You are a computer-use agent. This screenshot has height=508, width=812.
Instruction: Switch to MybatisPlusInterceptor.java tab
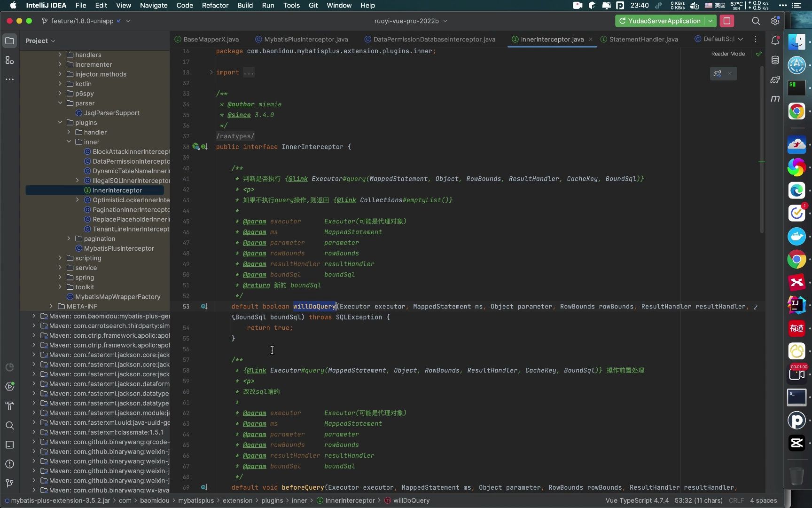(x=302, y=39)
